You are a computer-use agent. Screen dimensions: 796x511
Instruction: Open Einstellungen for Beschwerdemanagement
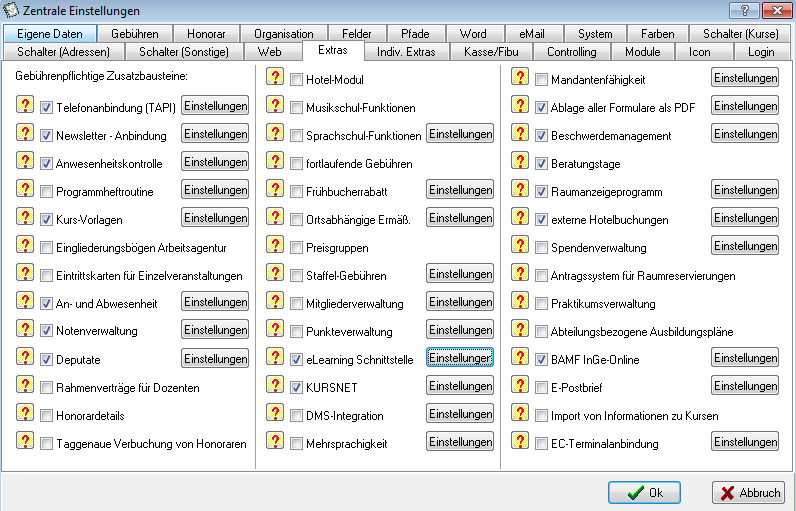point(745,134)
